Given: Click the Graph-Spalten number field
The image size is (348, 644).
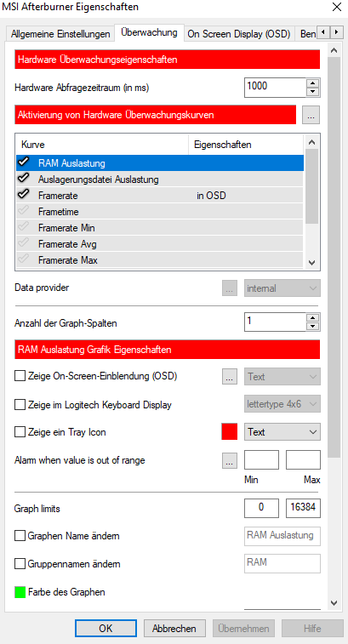Looking at the screenshot, I should pyautogui.click(x=276, y=322).
